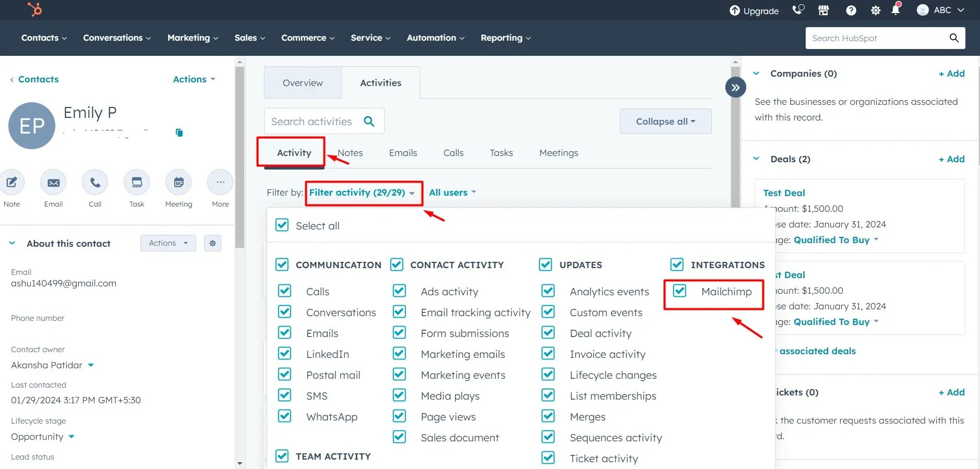Open the Contacts menu in navigation bar
980x469 pixels.
44,38
